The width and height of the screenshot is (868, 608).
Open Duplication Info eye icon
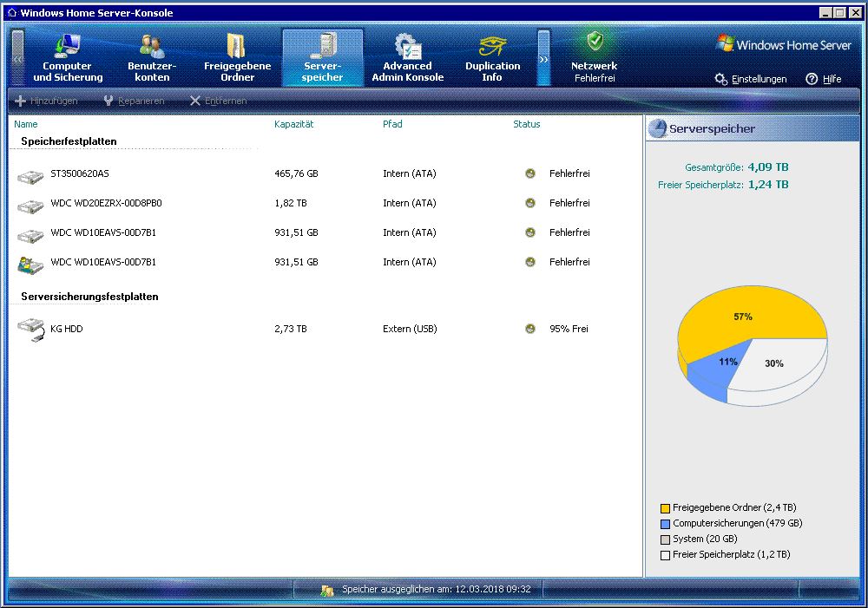pos(492,46)
